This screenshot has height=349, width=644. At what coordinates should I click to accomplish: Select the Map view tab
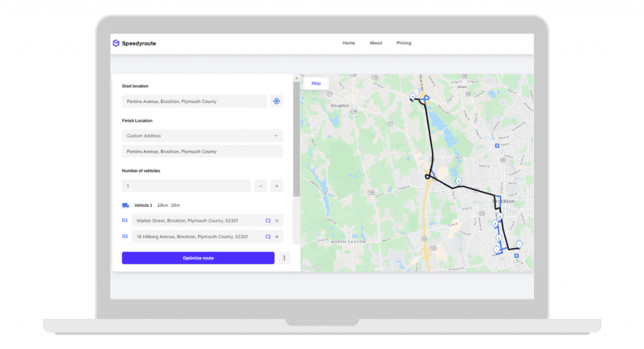[316, 84]
